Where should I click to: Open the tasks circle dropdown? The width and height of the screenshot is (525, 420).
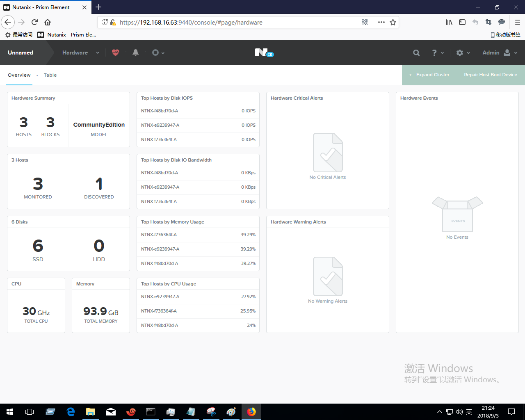tap(158, 52)
